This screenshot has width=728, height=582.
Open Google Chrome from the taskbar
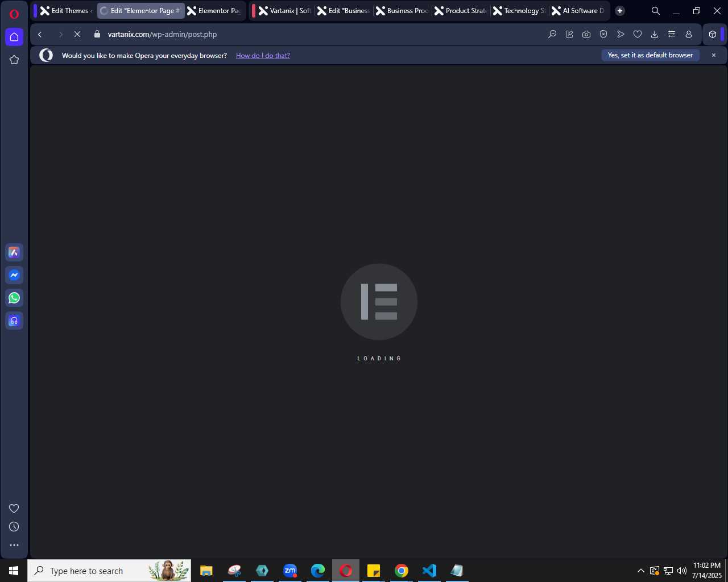click(402, 571)
